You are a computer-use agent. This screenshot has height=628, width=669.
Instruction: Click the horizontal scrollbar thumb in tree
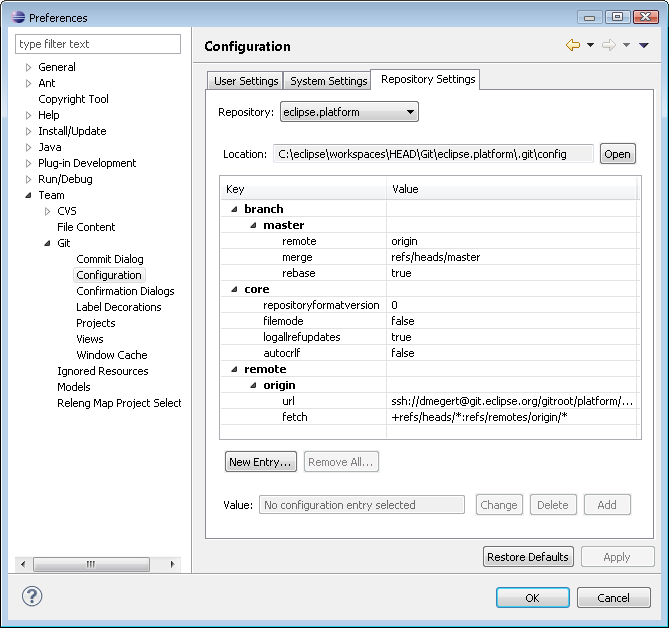click(91, 564)
